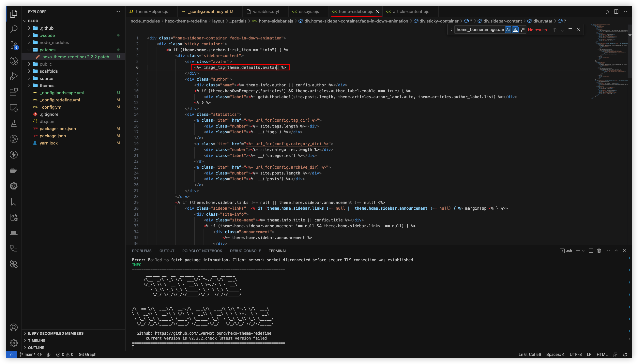
Task: Split the editor using top-right icon
Action: [x=616, y=12]
